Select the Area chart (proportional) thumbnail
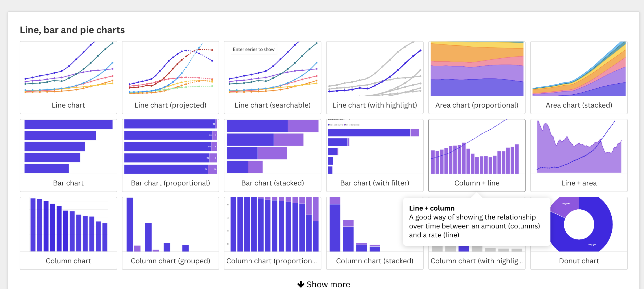Screen dimensions: 644x289 click(x=477, y=69)
